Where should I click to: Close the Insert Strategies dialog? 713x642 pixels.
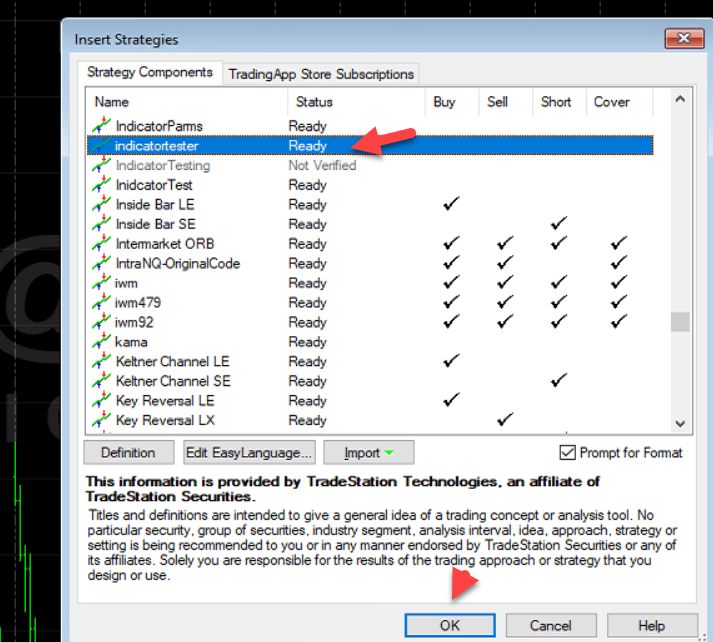[684, 39]
